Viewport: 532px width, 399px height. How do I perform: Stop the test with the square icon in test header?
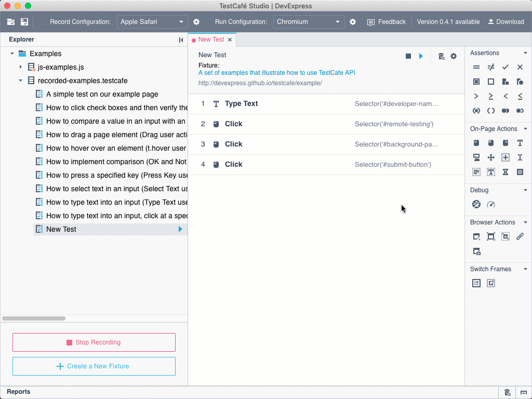(x=408, y=56)
